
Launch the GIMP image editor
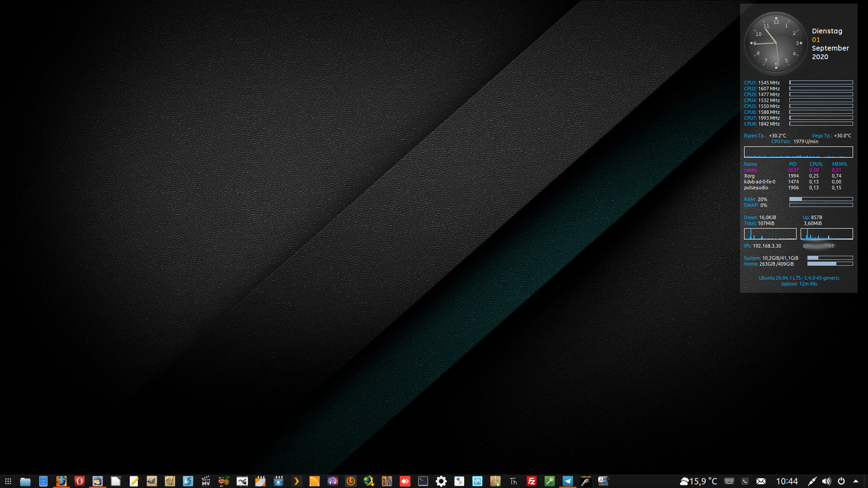(151, 481)
